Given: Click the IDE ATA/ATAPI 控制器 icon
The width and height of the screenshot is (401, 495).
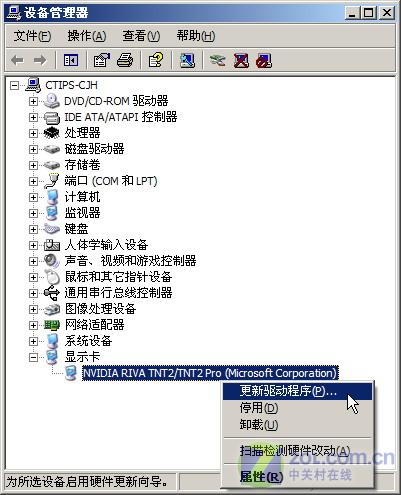Looking at the screenshot, I should pos(52,117).
